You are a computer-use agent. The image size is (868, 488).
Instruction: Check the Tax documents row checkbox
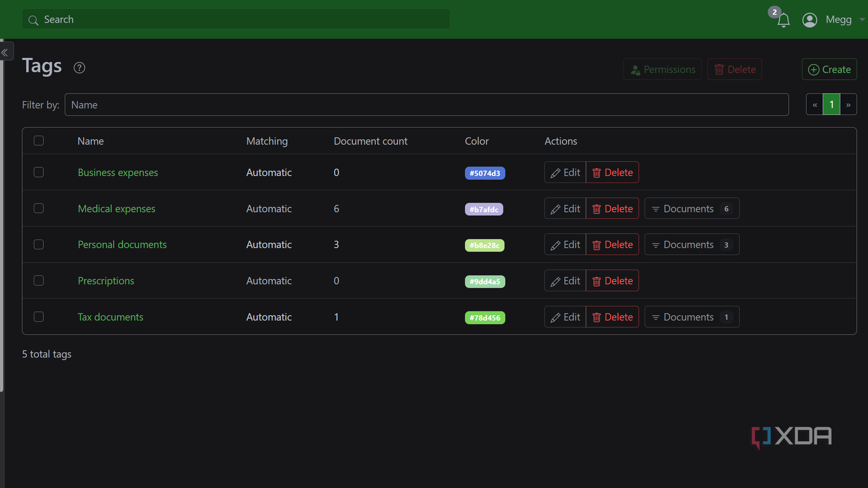coord(39,317)
